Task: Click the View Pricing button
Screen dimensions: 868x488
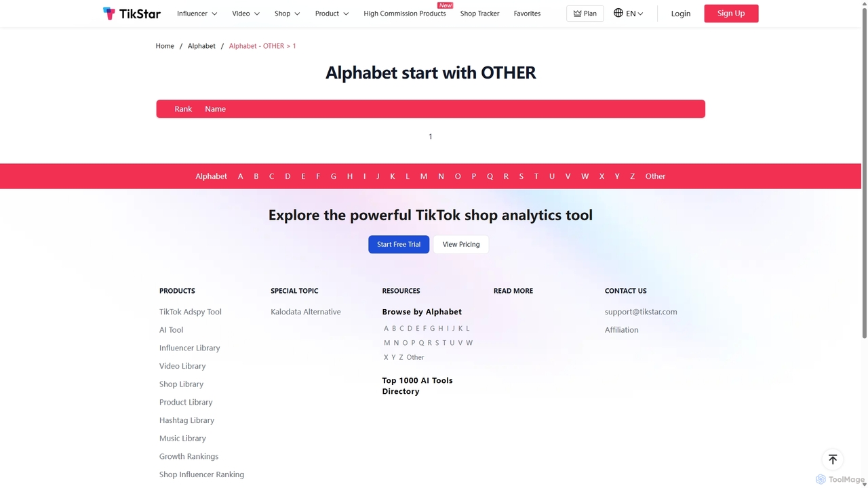Action: click(x=461, y=244)
